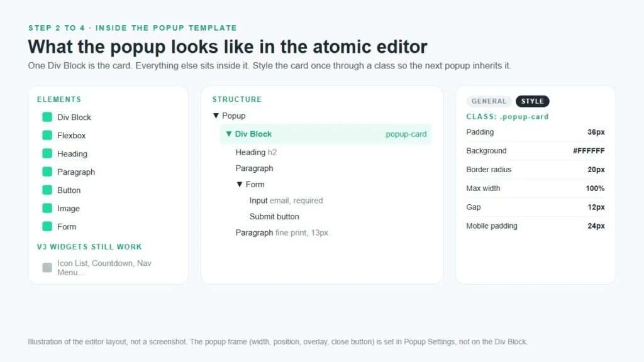Select the first Paragraph row in Structure

(254, 168)
